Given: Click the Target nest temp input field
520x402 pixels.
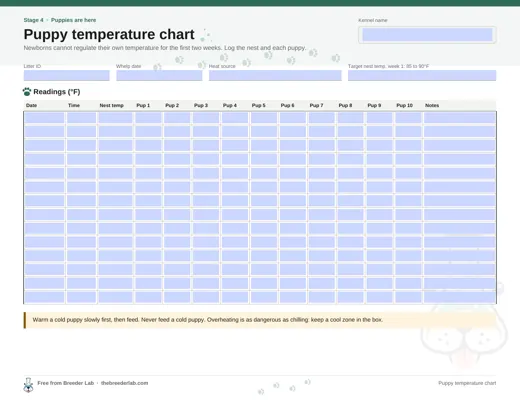Looking at the screenshot, I should (x=422, y=75).
